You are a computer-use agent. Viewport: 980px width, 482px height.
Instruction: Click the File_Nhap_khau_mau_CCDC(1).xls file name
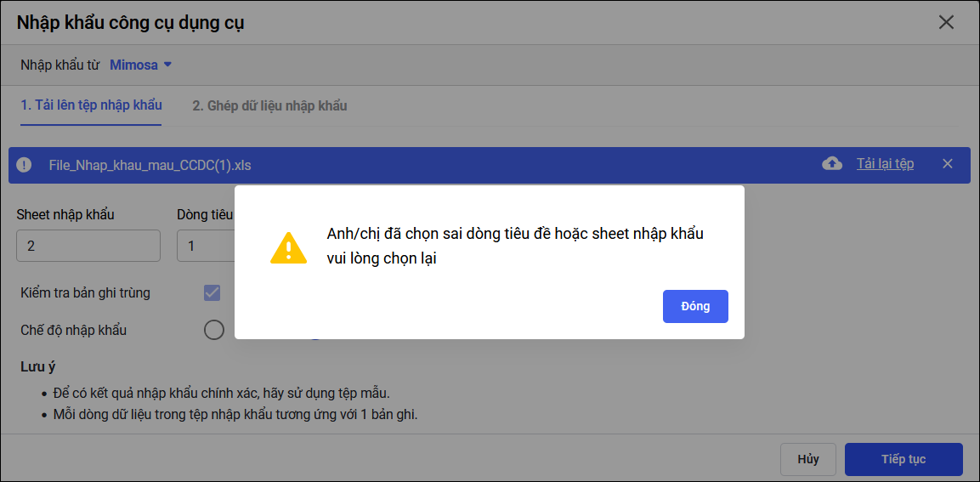click(x=150, y=164)
